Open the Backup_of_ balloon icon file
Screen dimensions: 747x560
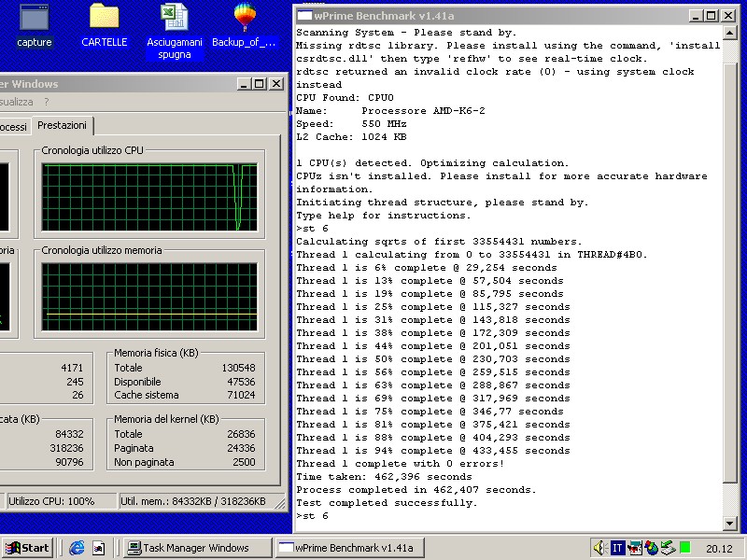[244, 25]
